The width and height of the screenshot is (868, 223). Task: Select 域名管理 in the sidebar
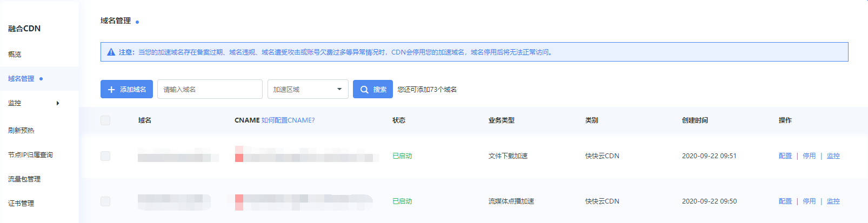click(x=21, y=79)
